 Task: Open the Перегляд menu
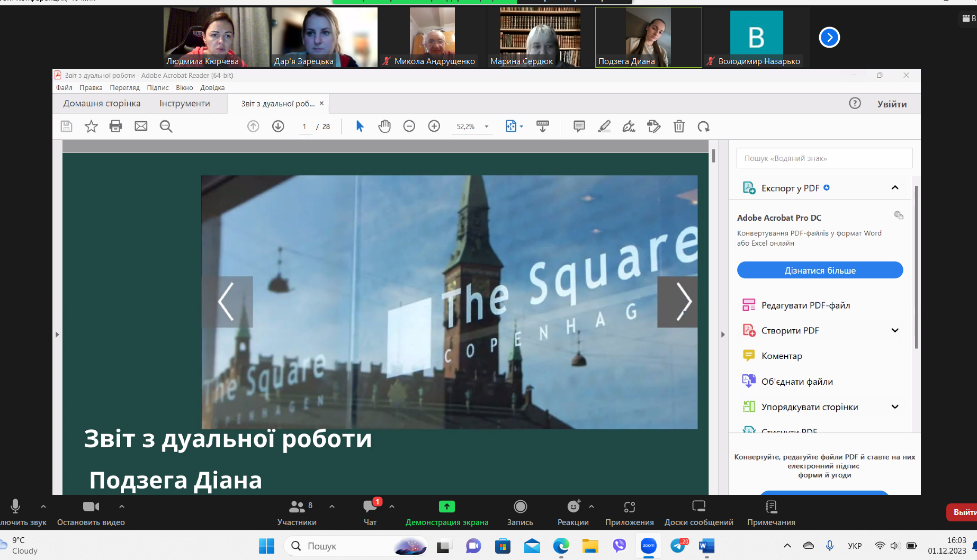point(124,87)
